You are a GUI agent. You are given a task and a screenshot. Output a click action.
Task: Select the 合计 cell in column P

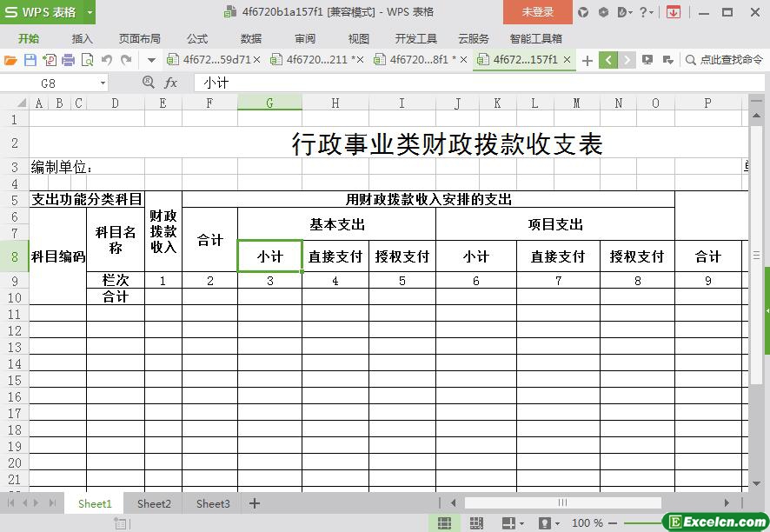click(x=707, y=256)
